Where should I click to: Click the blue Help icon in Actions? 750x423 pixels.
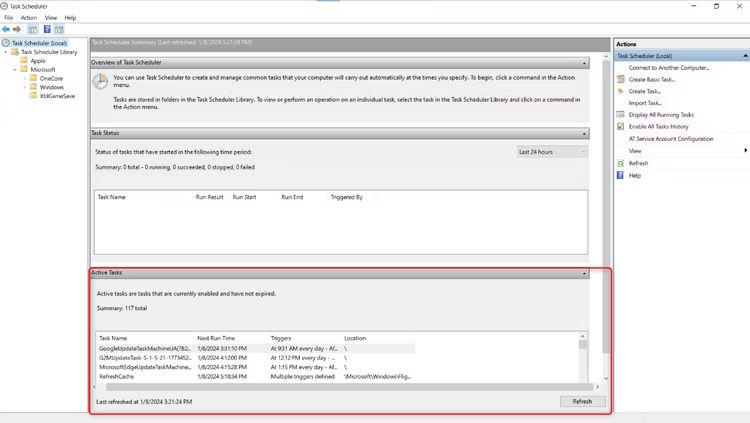[x=620, y=175]
